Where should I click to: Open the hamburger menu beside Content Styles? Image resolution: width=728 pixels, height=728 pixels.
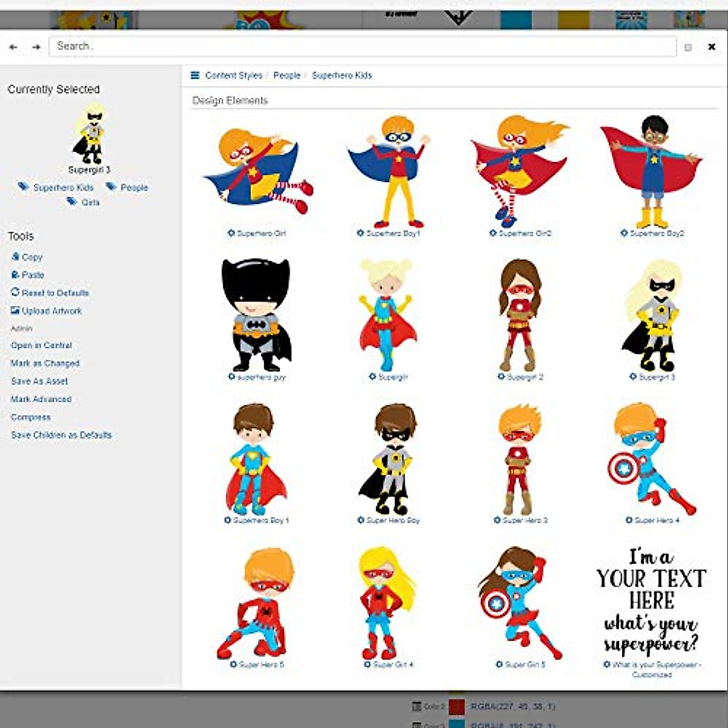click(195, 75)
